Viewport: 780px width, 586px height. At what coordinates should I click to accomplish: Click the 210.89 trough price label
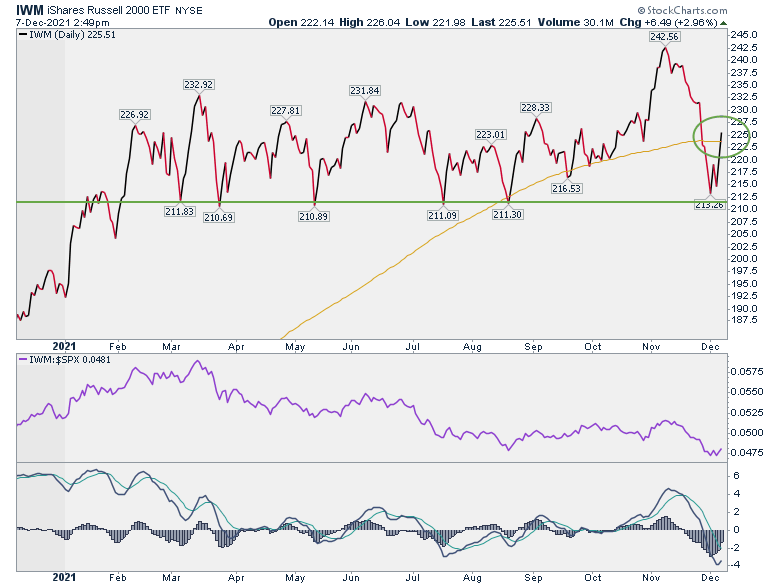pos(313,216)
